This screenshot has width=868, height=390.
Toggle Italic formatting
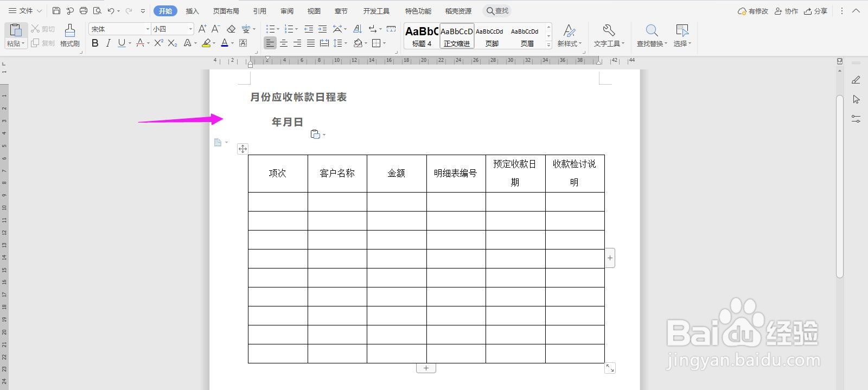tap(108, 43)
